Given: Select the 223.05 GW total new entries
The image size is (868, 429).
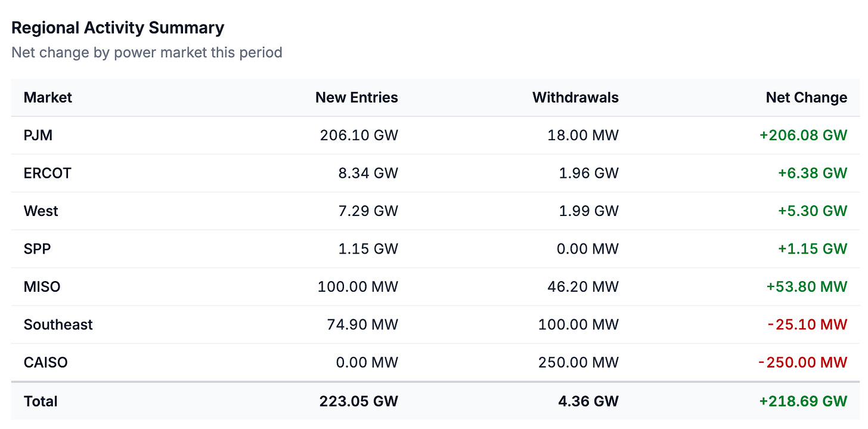Looking at the screenshot, I should pyautogui.click(x=358, y=401).
